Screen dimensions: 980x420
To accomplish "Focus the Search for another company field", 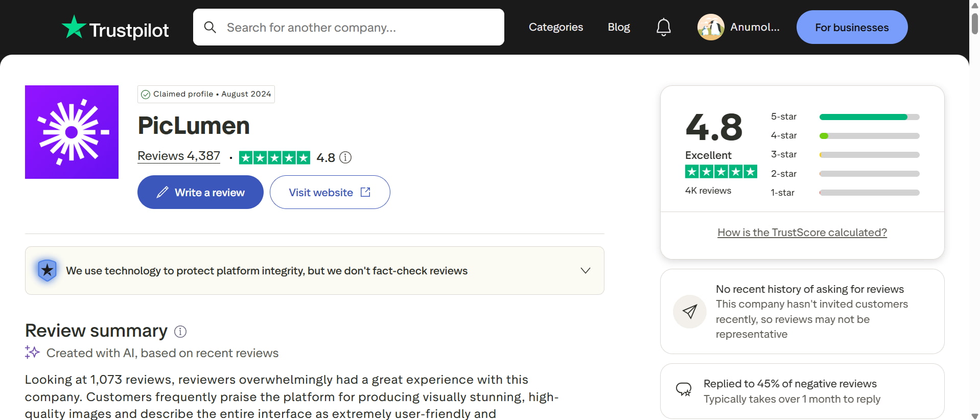I will pyautogui.click(x=348, y=27).
